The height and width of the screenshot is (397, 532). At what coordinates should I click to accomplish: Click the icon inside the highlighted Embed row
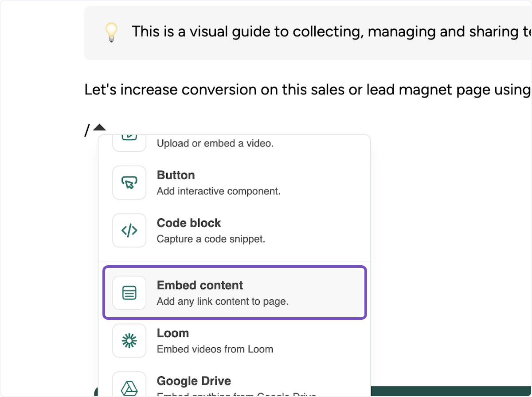click(129, 293)
